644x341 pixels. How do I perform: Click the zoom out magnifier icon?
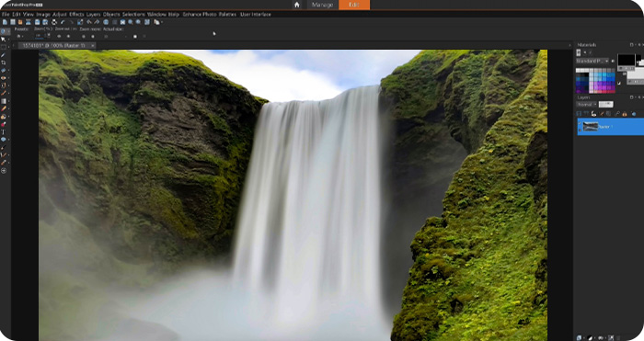(x=138, y=22)
